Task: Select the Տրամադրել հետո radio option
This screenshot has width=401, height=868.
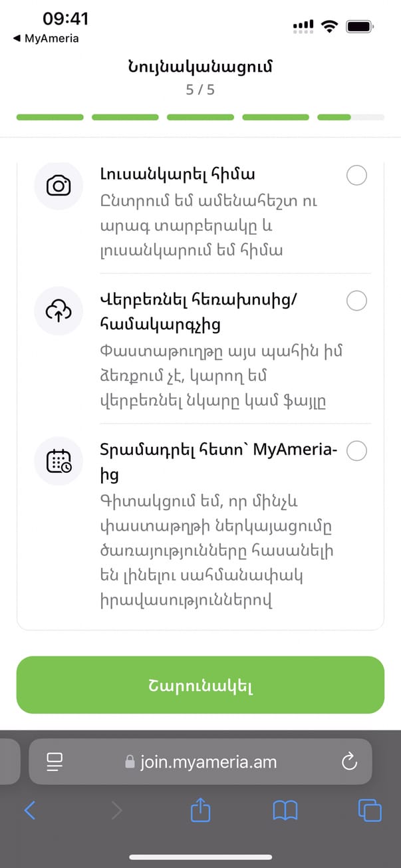Action: click(356, 451)
